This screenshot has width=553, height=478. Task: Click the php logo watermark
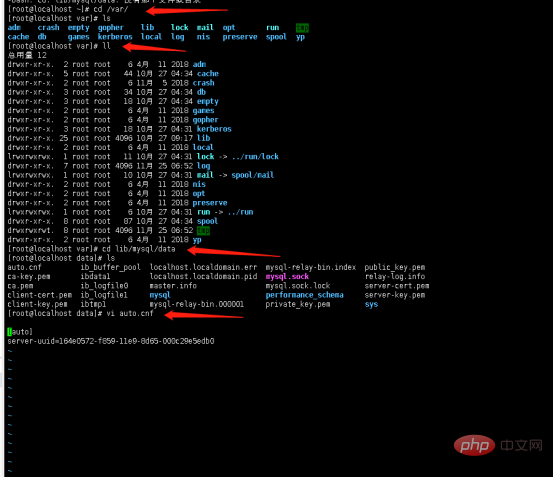click(x=474, y=445)
